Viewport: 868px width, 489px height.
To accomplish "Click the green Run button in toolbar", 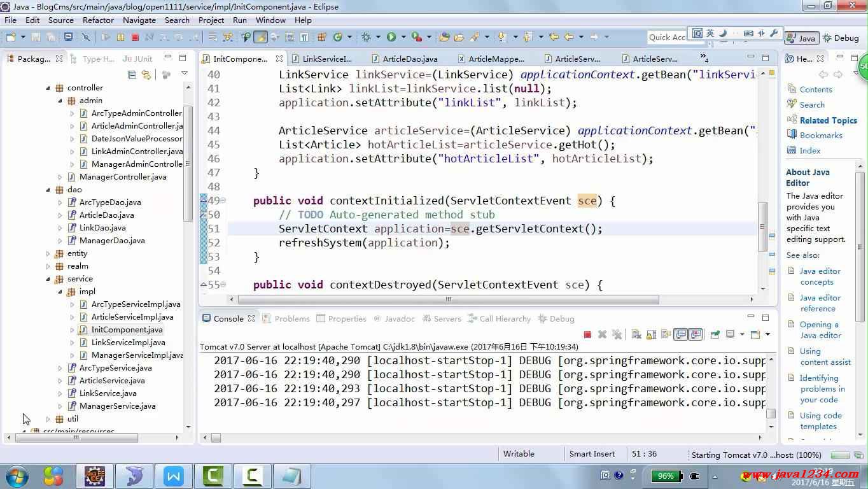I will tap(391, 37).
